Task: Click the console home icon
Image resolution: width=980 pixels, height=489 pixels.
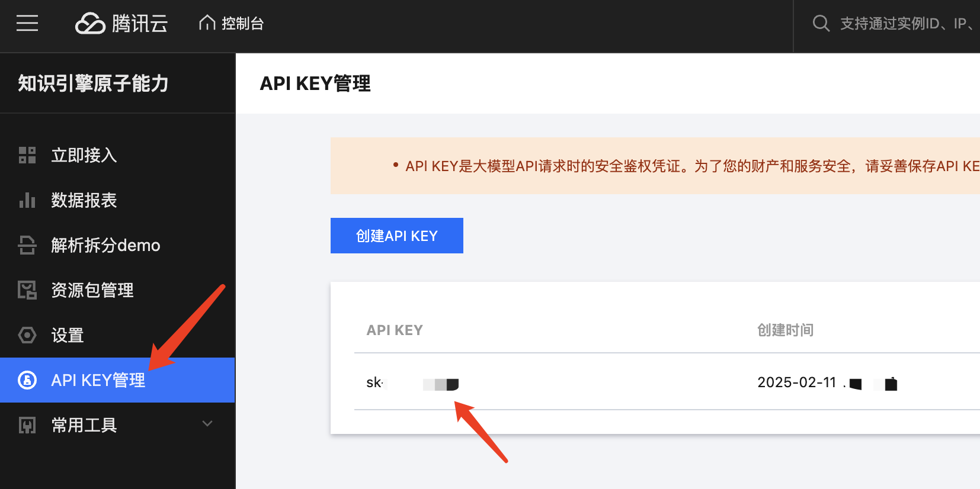Action: [x=207, y=22]
